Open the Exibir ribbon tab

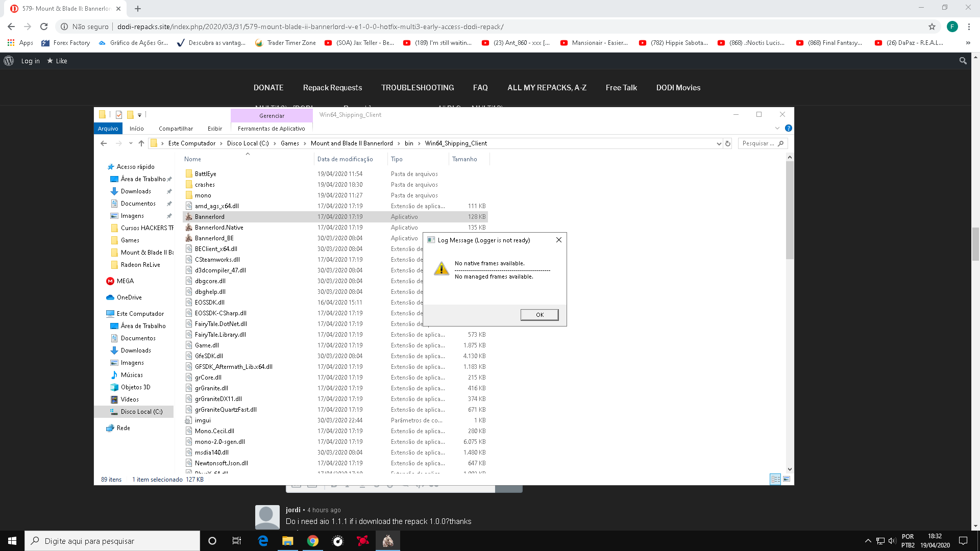click(215, 129)
